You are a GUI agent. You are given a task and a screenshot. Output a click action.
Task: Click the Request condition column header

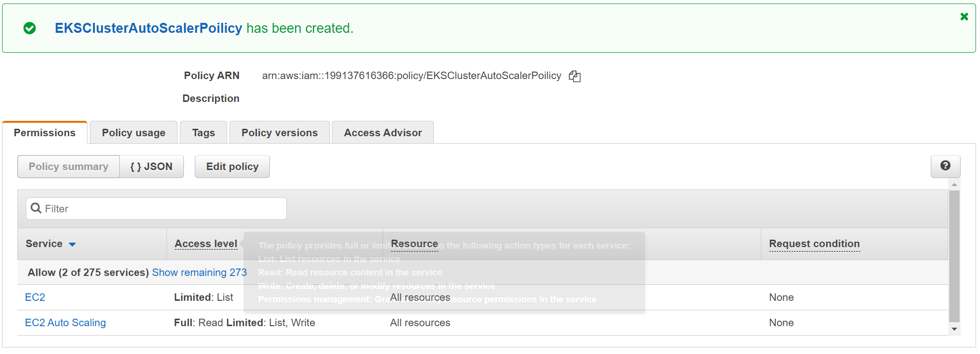coord(815,244)
